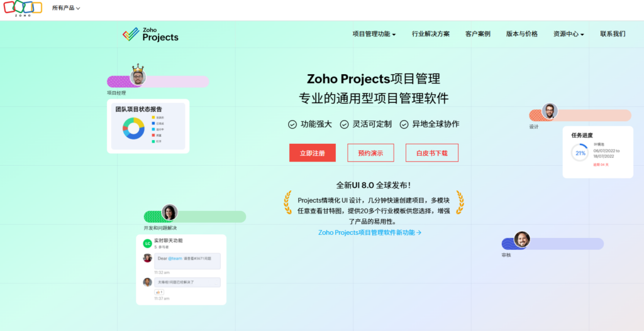Click the 11:37 am timestamp

[x=162, y=298]
